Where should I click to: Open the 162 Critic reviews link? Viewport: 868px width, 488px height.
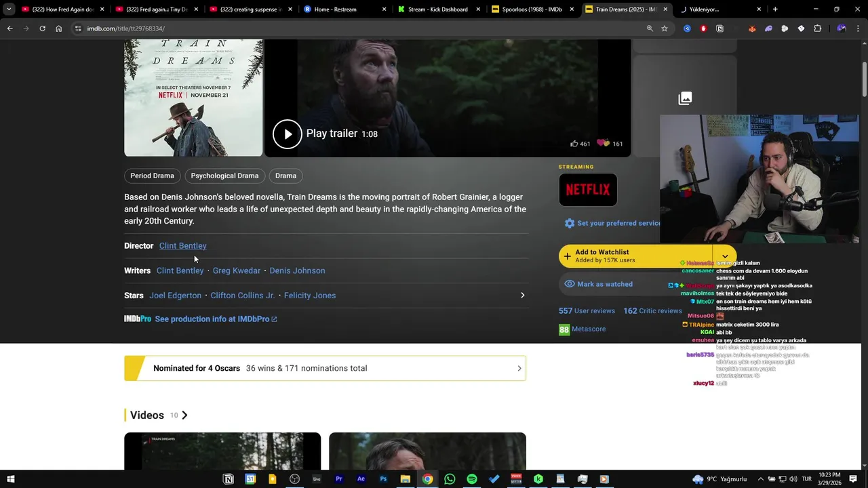(653, 311)
